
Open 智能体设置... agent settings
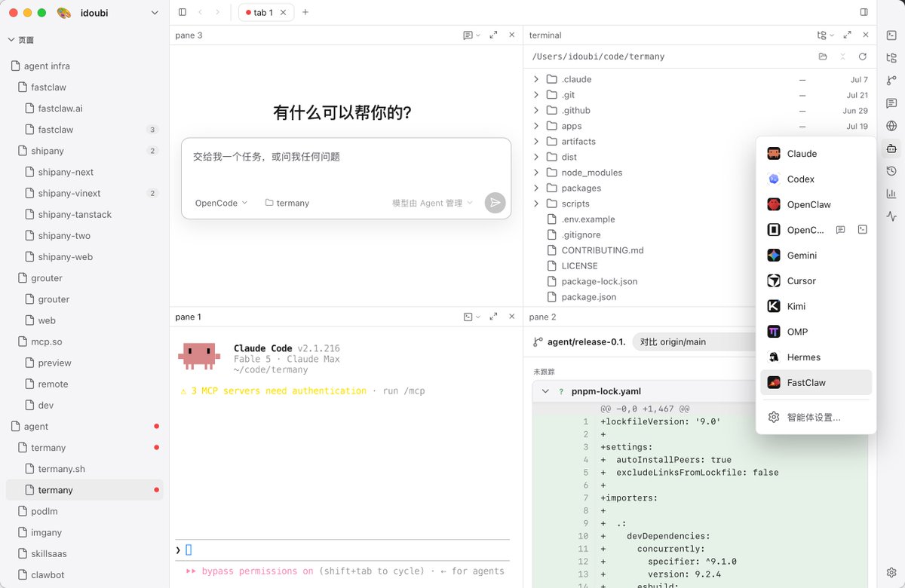tap(816, 417)
